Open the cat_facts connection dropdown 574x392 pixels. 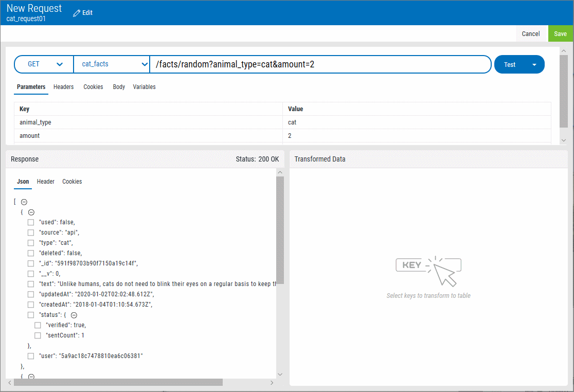[x=112, y=64]
